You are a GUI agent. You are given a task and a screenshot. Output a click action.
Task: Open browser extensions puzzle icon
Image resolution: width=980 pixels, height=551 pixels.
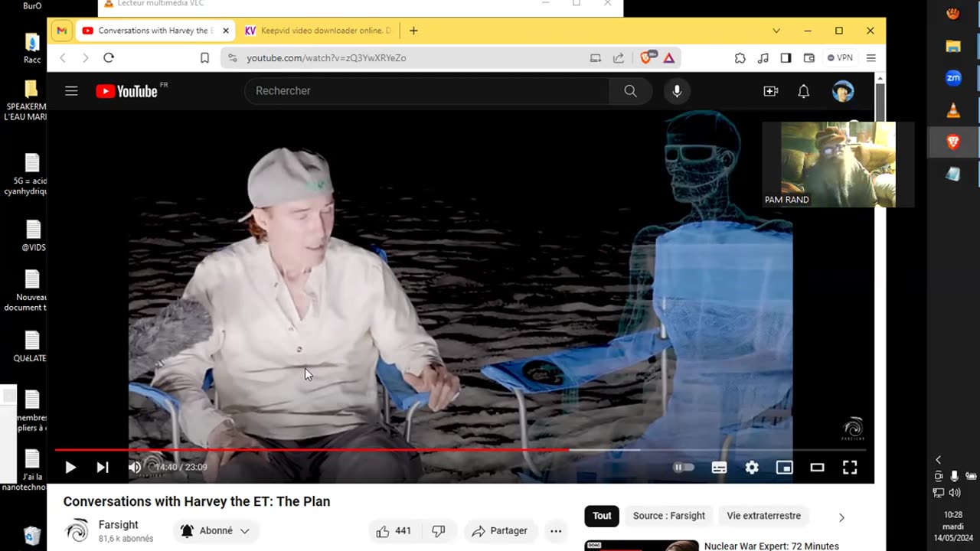coord(740,57)
